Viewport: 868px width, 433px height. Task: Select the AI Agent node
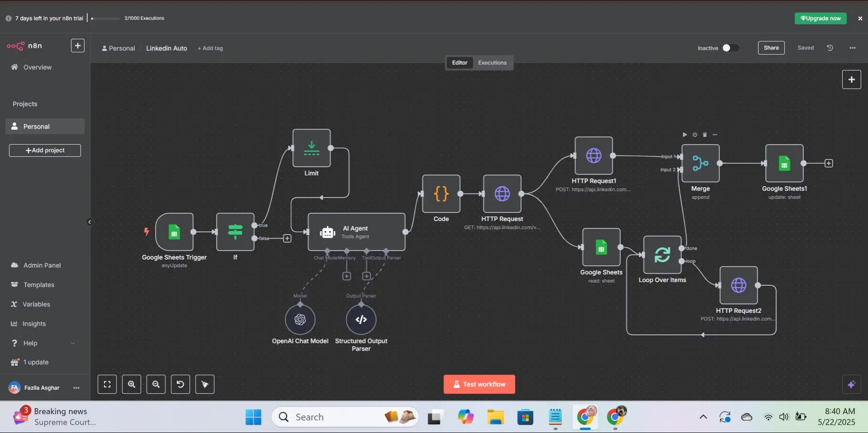(356, 232)
